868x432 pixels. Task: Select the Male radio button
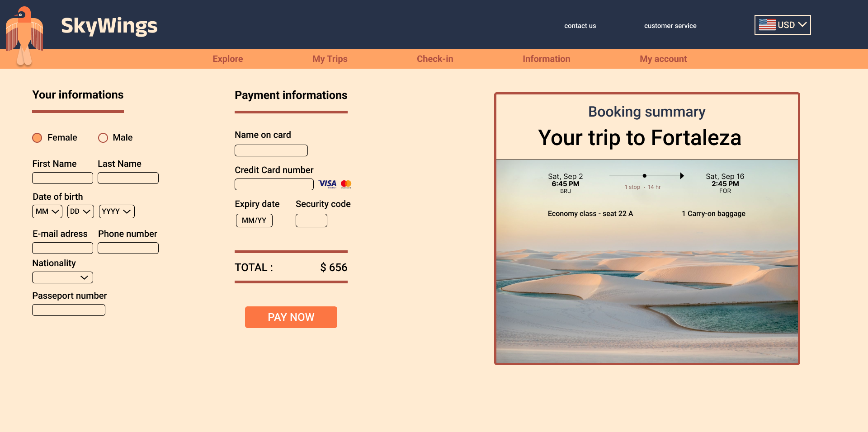pos(103,138)
